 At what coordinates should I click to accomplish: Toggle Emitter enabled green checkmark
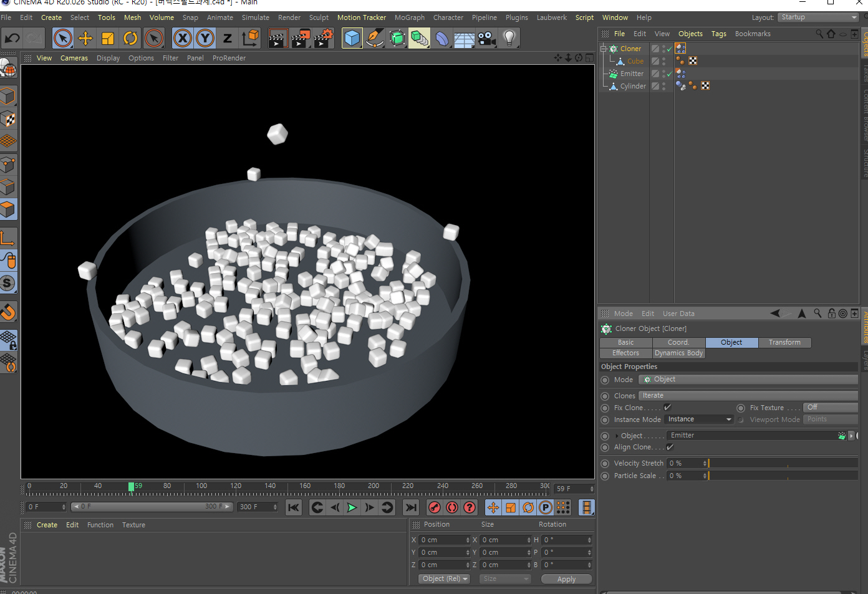point(670,74)
